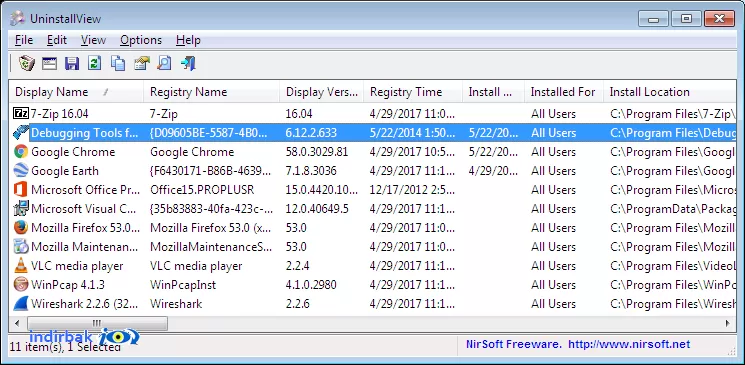Click registry time 12/17/2012 cell
The width and height of the screenshot is (745, 365).
coord(412,190)
